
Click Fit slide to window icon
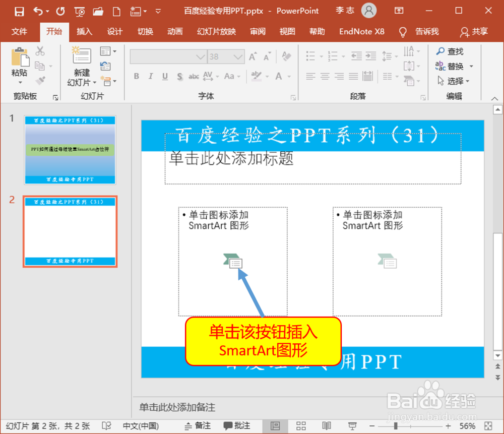[x=488, y=426]
